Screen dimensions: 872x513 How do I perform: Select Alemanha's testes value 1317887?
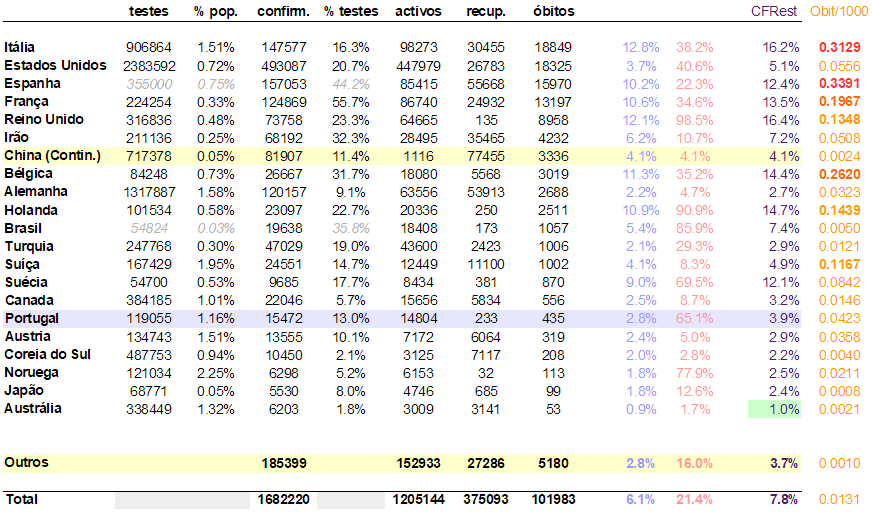coord(148,193)
